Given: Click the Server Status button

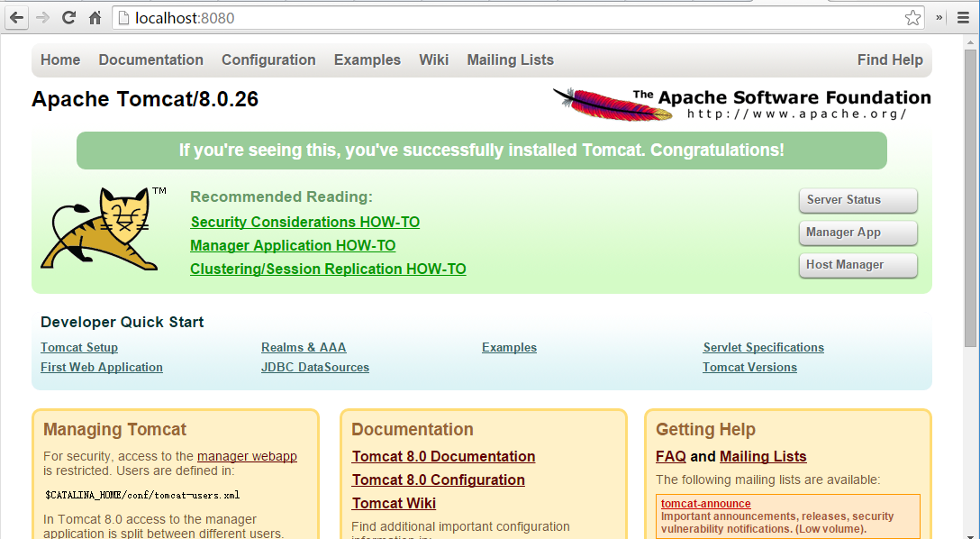Looking at the screenshot, I should pyautogui.click(x=858, y=200).
